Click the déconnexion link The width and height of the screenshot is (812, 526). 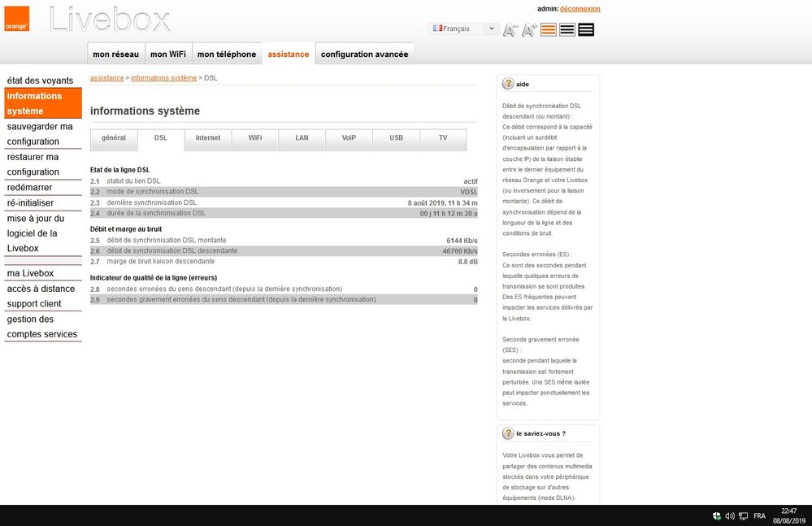point(580,9)
